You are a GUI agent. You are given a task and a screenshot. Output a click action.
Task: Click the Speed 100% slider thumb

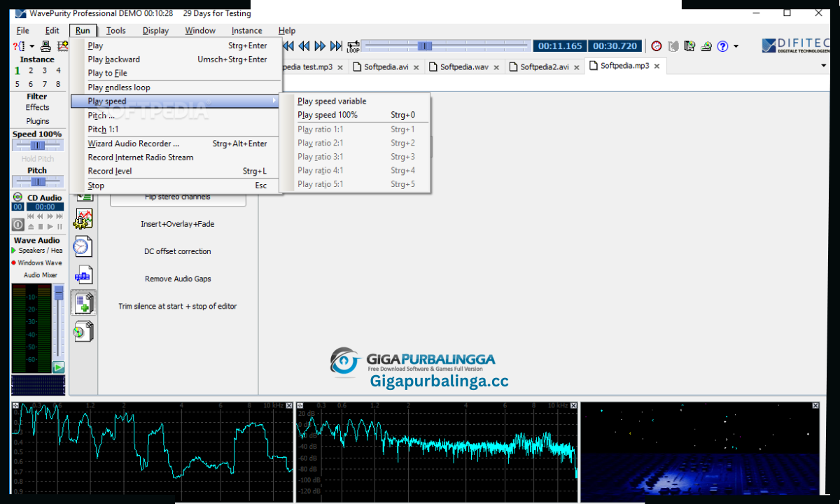point(38,146)
